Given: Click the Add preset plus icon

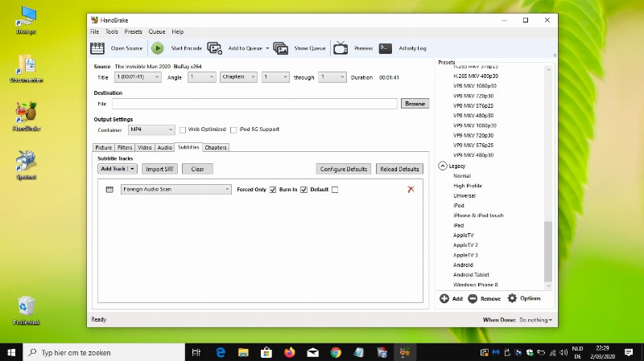Looking at the screenshot, I should (x=444, y=298).
